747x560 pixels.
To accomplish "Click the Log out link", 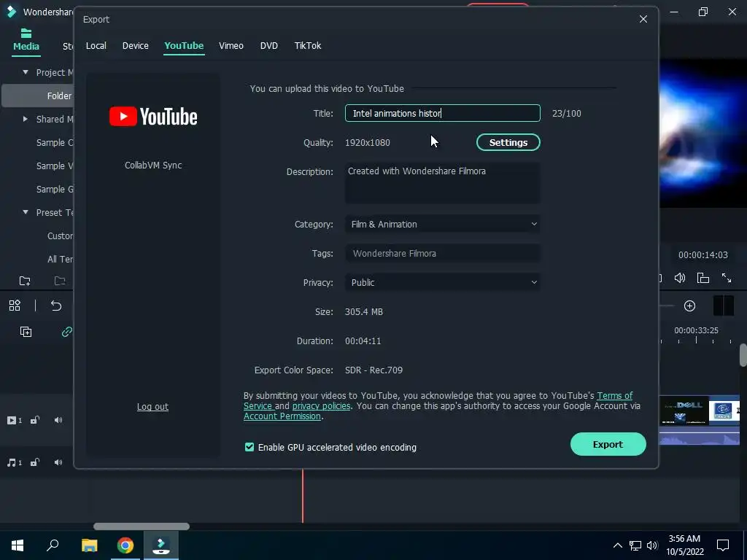I will tap(152, 407).
